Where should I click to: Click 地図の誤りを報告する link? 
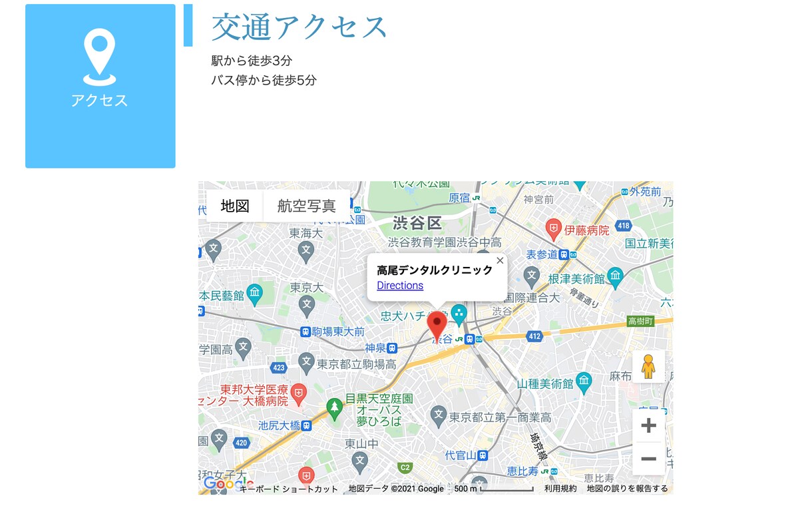pos(627,489)
